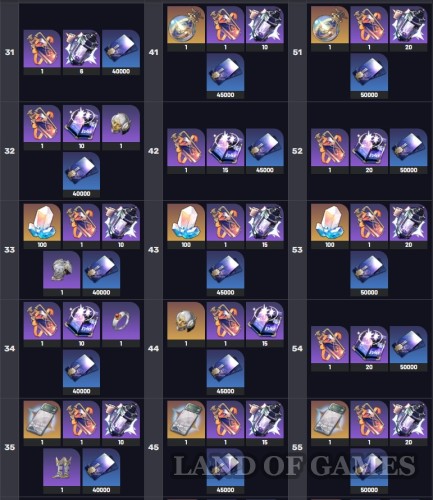The height and width of the screenshot is (500, 433).
Task: Click the 100 crystal reward at level 33
Action: pos(42,226)
